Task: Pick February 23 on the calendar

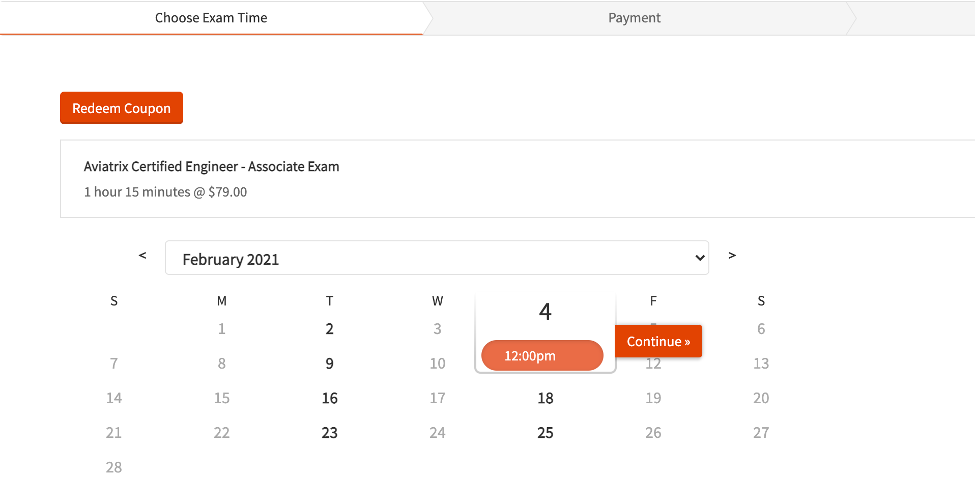Action: 330,433
